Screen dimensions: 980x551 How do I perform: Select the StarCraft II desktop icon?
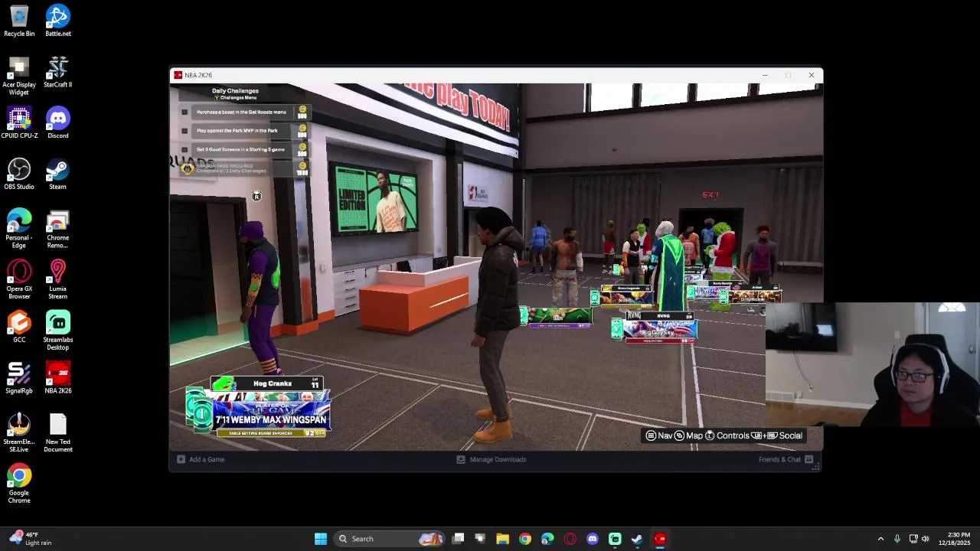coord(58,72)
